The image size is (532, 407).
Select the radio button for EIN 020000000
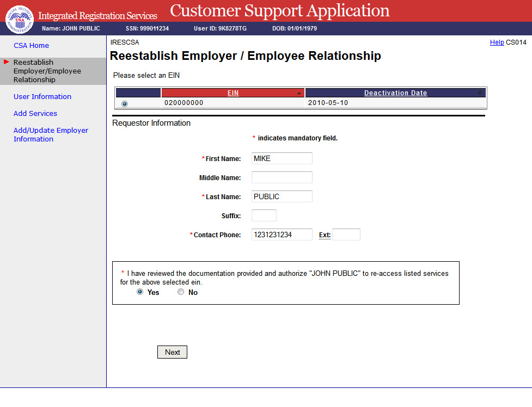point(125,103)
